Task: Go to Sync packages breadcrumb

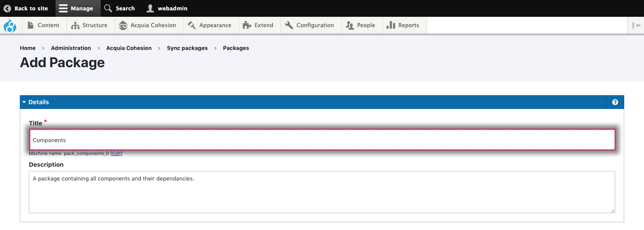Action: click(x=187, y=48)
